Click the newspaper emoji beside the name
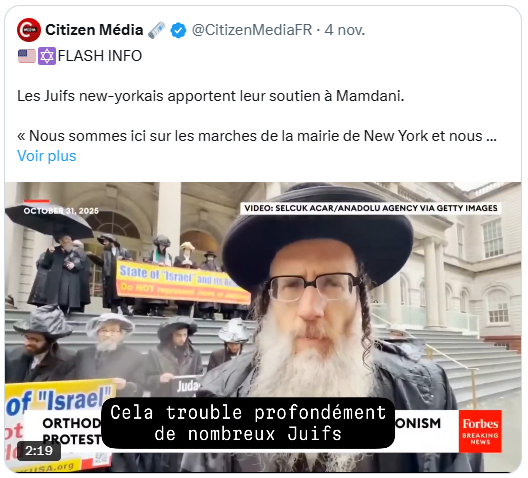The image size is (528, 478). click(157, 30)
